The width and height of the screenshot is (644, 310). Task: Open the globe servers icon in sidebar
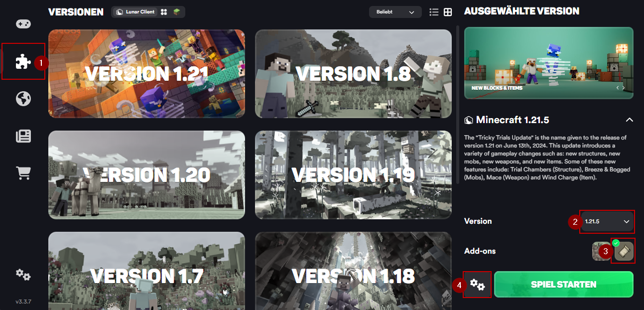23,99
